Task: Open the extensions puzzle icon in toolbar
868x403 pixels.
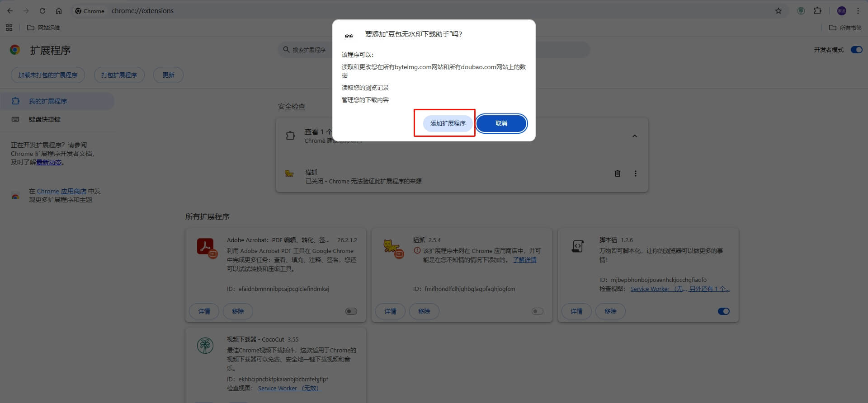Action: tap(817, 11)
